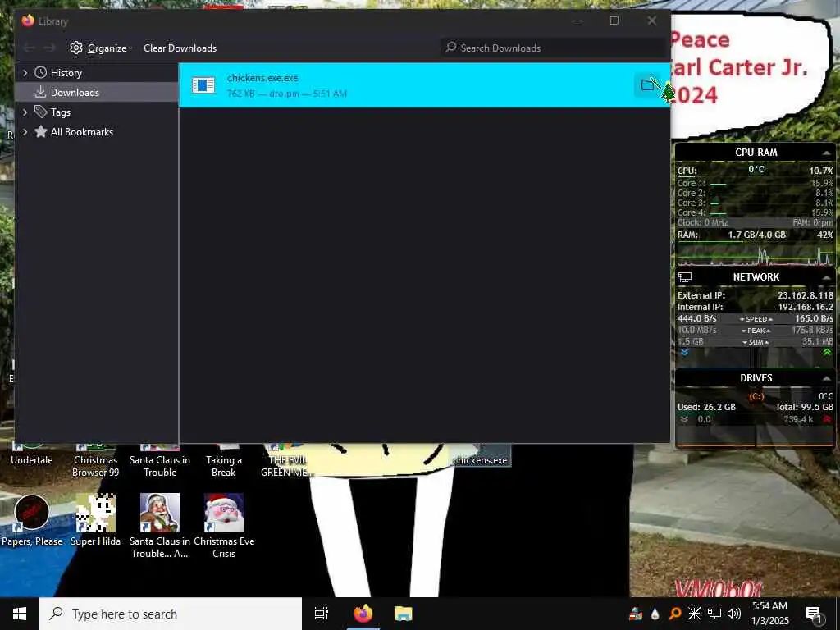This screenshot has height=630, width=840.
Task: Click the forward arrow in Library toolbar
Action: [49, 48]
